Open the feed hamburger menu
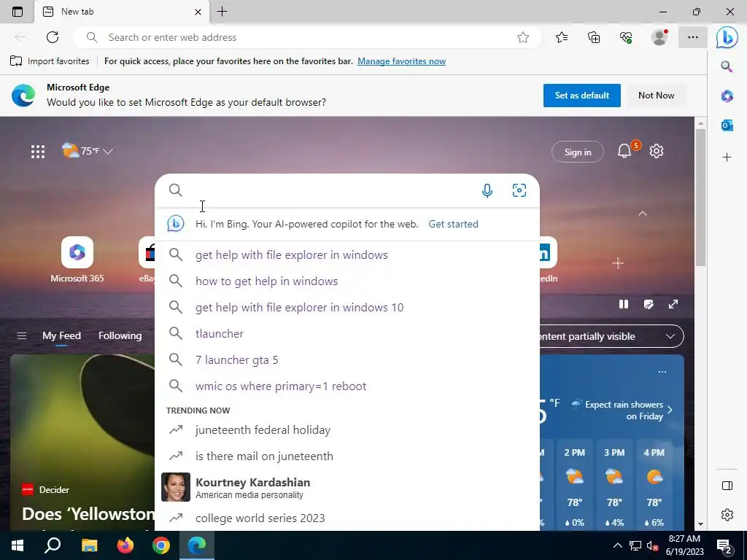The image size is (747, 560). click(21, 335)
